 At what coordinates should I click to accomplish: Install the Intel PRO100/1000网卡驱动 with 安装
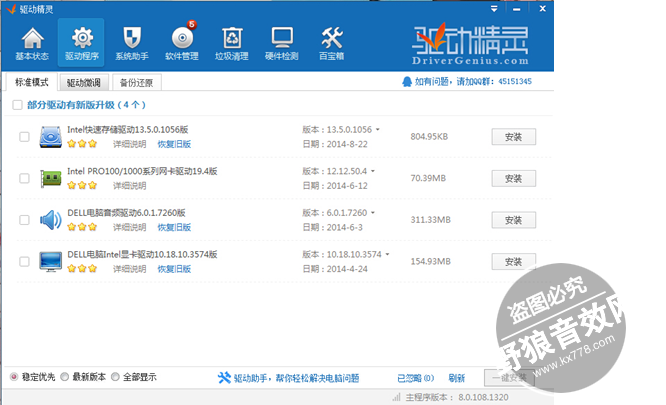(514, 178)
